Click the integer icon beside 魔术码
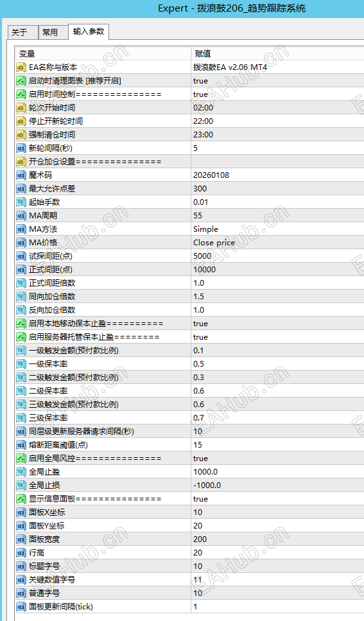The height and width of the screenshot is (621, 364). pos(21,175)
